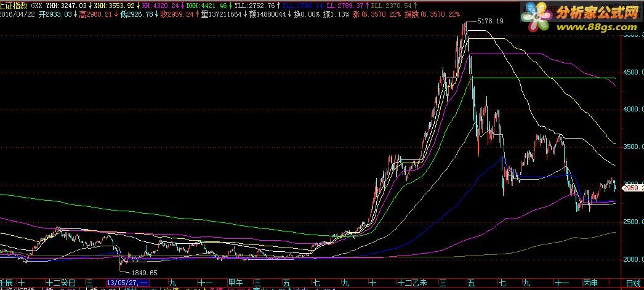Image resolution: width=644 pixels, height=290 pixels.
Task: Click the 指数(6.35)0.22% readout
Action: 432,14
